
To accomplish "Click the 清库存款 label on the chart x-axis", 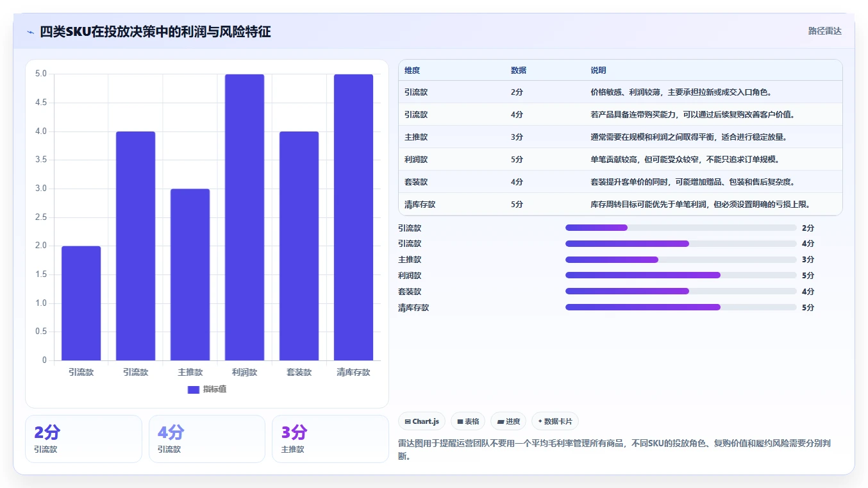I will tap(353, 373).
